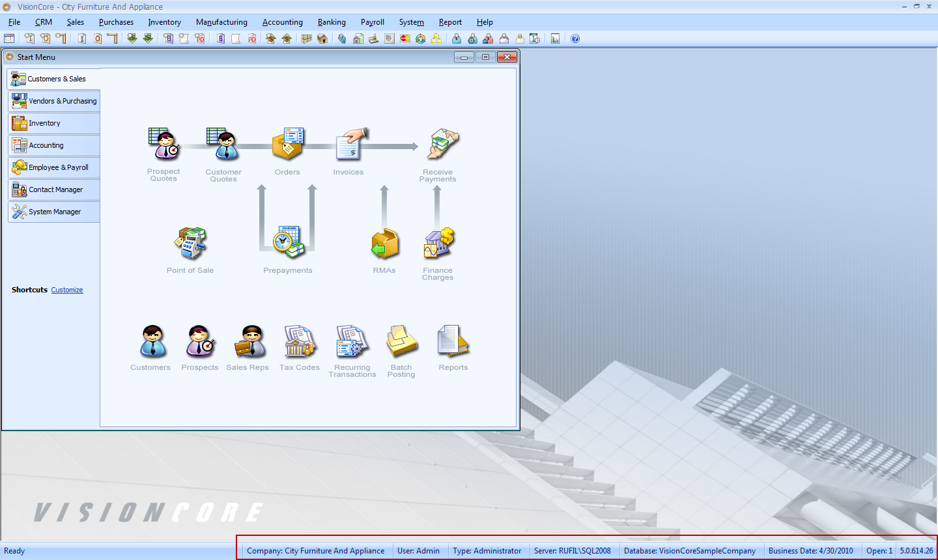Click 'Company: City Furniture And Appliance' status text
938x560 pixels.
pyautogui.click(x=316, y=551)
